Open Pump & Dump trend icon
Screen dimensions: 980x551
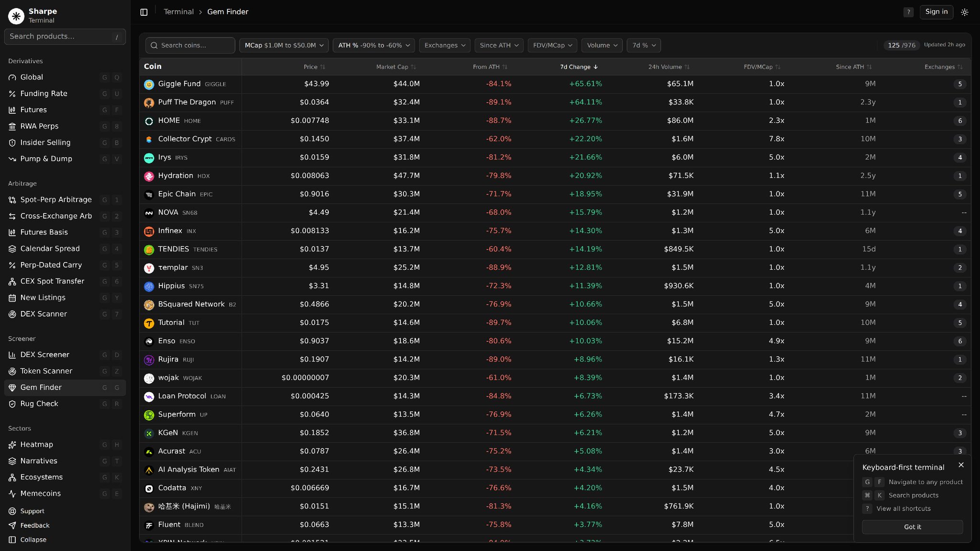12,159
